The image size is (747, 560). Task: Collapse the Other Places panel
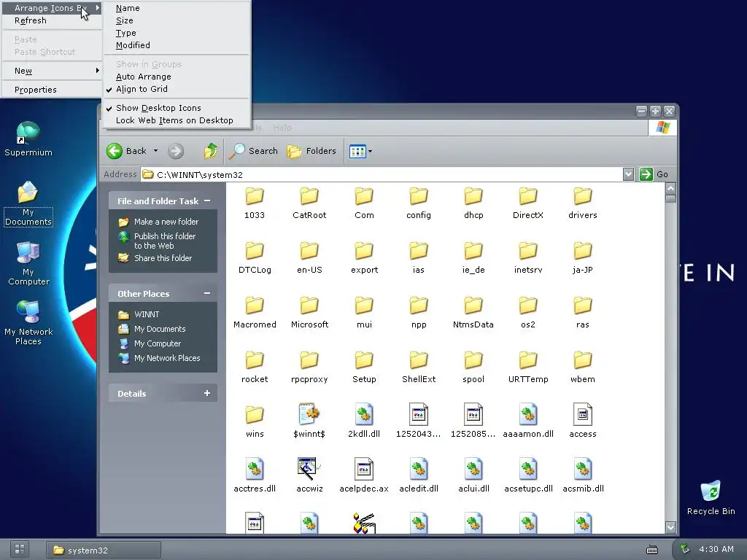tap(207, 293)
